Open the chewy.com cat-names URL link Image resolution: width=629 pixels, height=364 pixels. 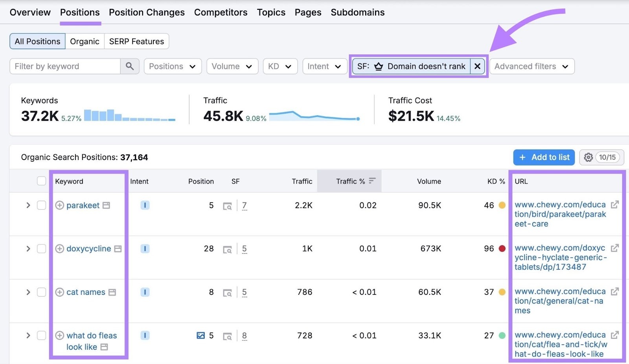coord(558,301)
